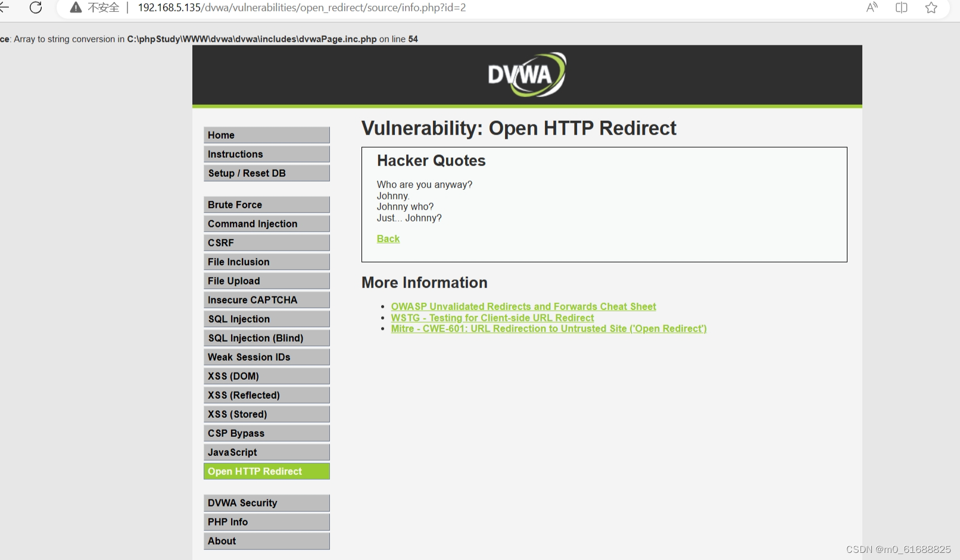View PHP Info
Image resolution: width=960 pixels, height=560 pixels.
tap(266, 521)
